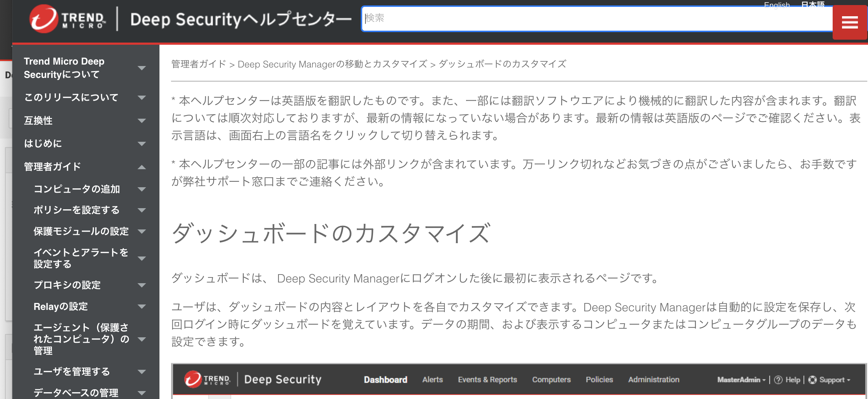
Task: Expand arrow beside はじめに
Action: [142, 144]
